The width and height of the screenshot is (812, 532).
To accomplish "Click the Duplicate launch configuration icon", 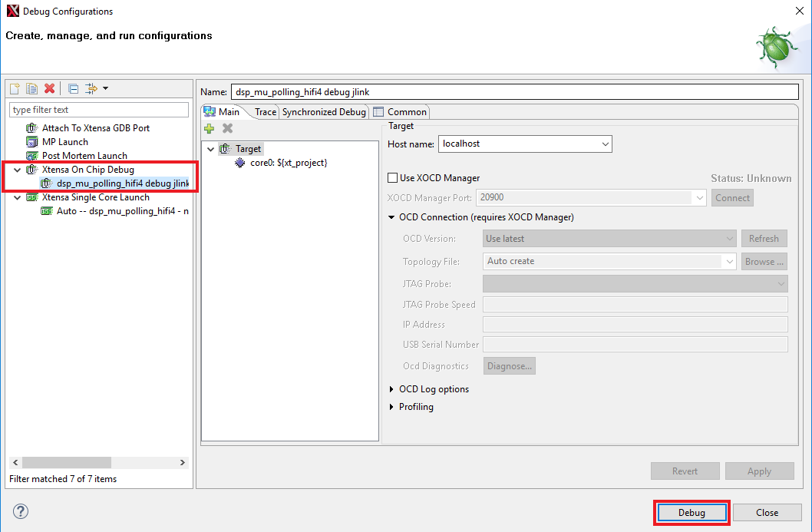I will [x=32, y=89].
